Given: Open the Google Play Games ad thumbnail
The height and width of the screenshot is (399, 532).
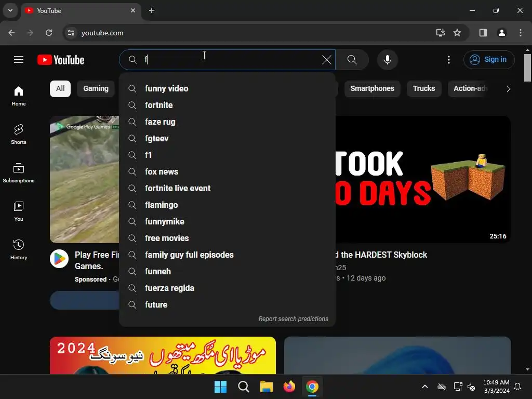Looking at the screenshot, I should tap(85, 179).
